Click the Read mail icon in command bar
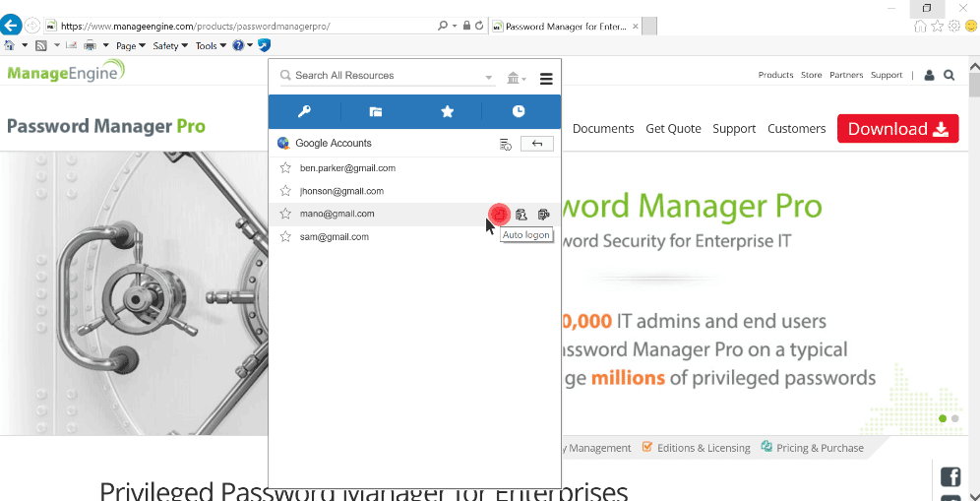This screenshot has width=980, height=501. pos(72,45)
